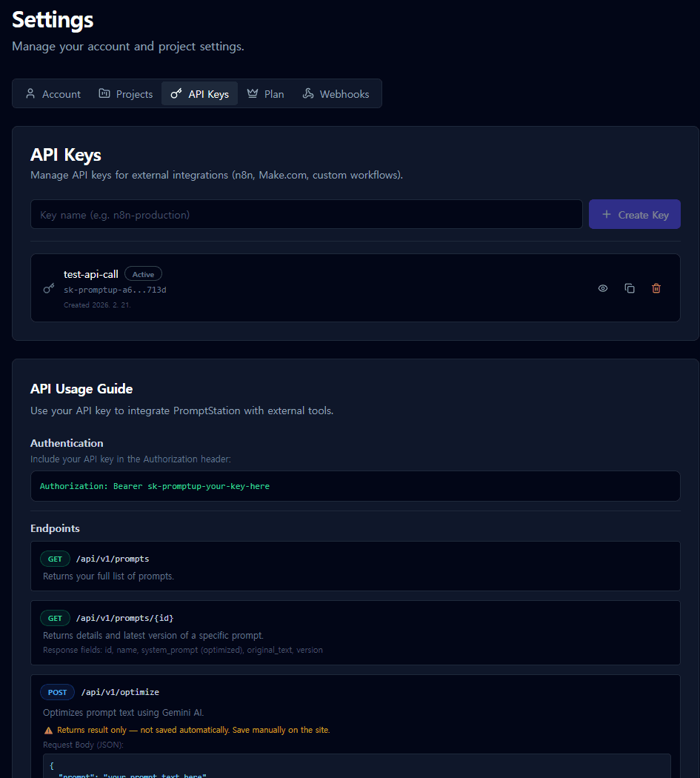This screenshot has width=700, height=778.
Task: Click the Authorization Bearer code block
Action: pyautogui.click(x=355, y=486)
